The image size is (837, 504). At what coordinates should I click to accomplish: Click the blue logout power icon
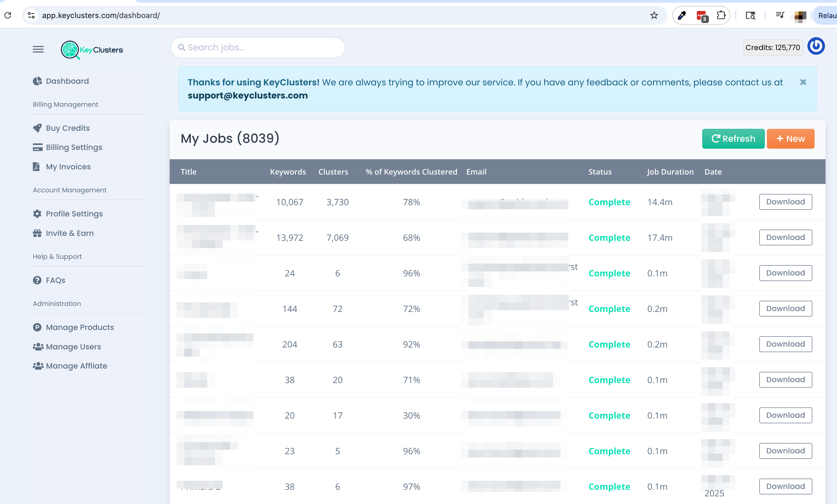point(816,46)
